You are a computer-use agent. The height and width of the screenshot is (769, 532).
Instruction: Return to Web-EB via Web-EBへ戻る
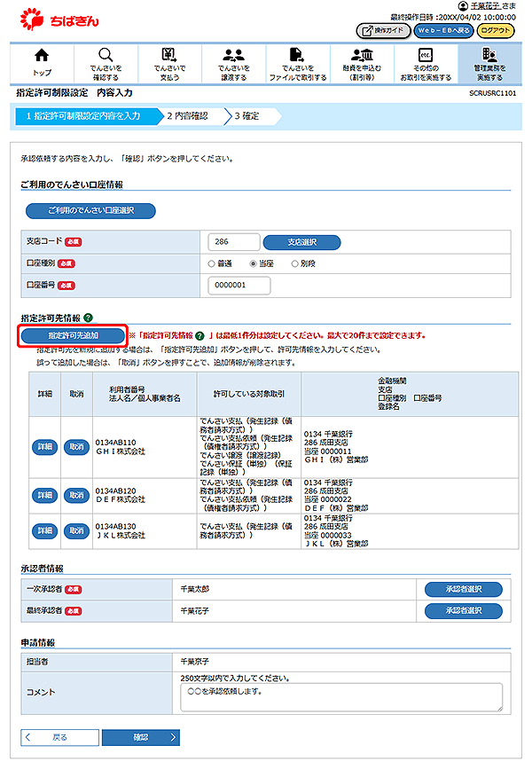(443, 30)
